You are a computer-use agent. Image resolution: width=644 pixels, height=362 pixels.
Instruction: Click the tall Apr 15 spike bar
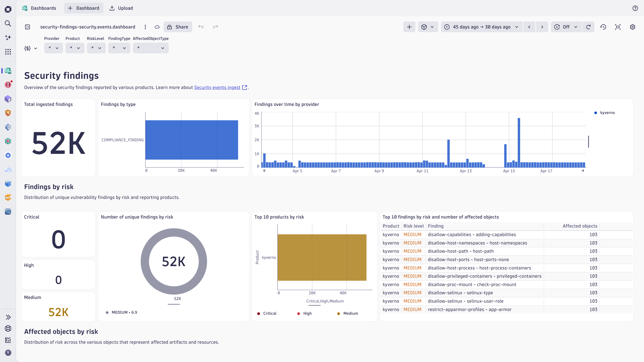(x=519, y=143)
